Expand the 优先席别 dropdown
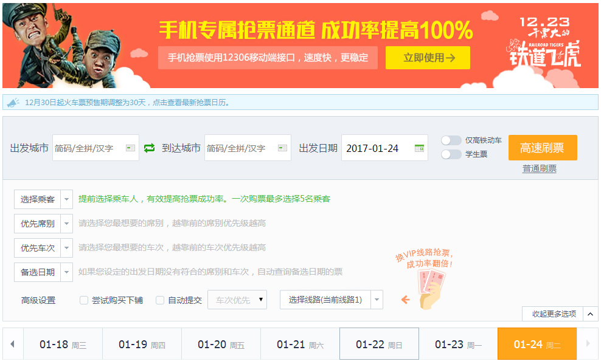 (x=43, y=224)
